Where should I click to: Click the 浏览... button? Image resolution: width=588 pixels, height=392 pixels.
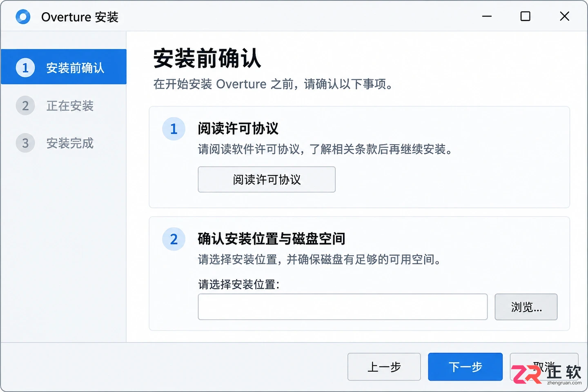click(526, 307)
